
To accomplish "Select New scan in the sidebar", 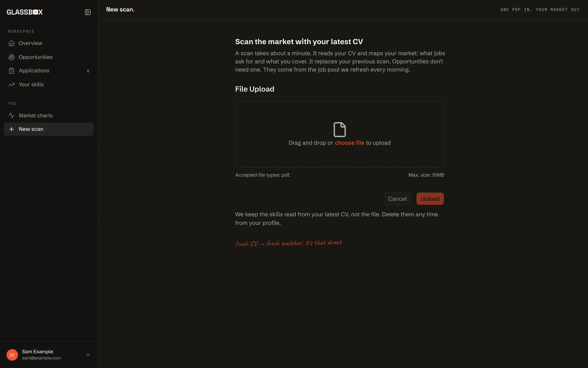I will (49, 129).
